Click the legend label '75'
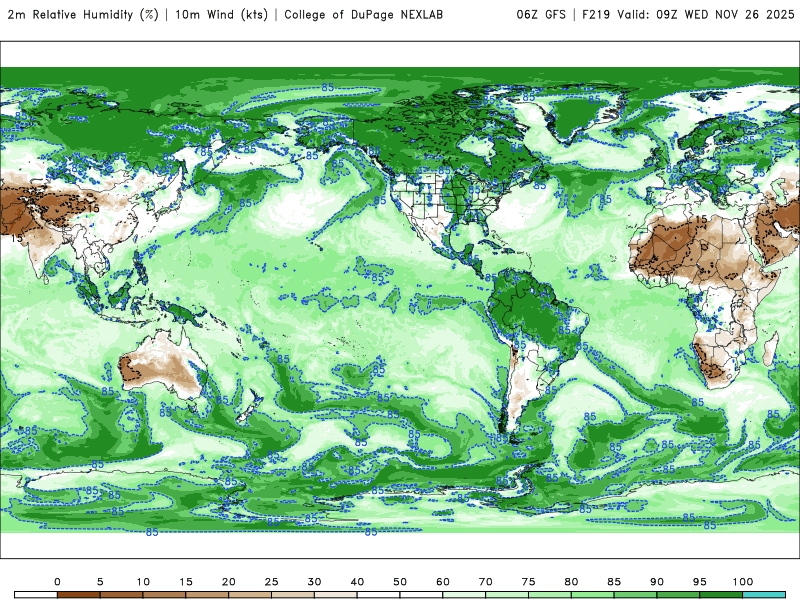The width and height of the screenshot is (800, 600). (529, 582)
